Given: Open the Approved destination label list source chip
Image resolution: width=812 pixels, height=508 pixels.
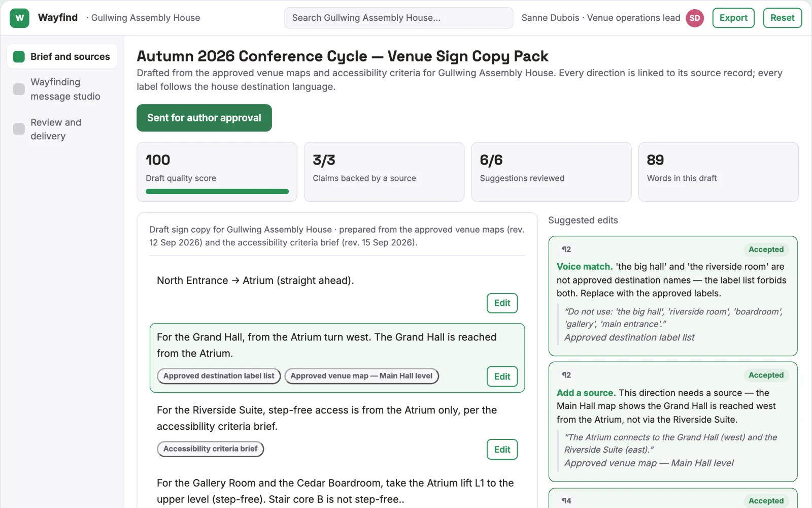Looking at the screenshot, I should (x=219, y=376).
